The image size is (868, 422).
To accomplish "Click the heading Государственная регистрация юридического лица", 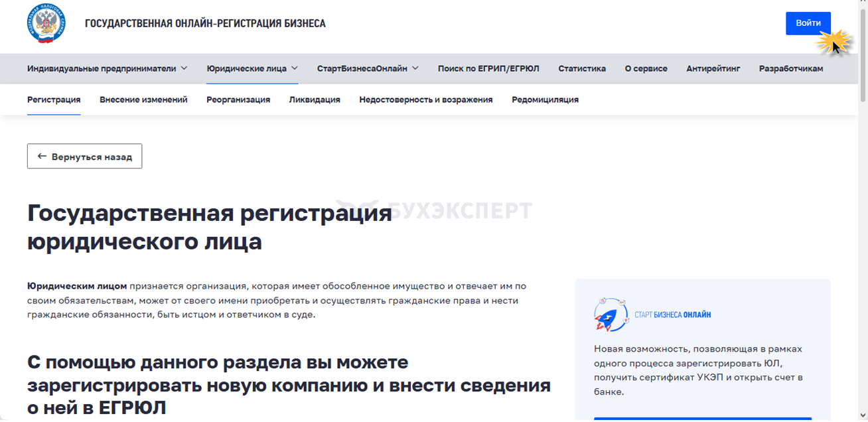I will point(210,228).
